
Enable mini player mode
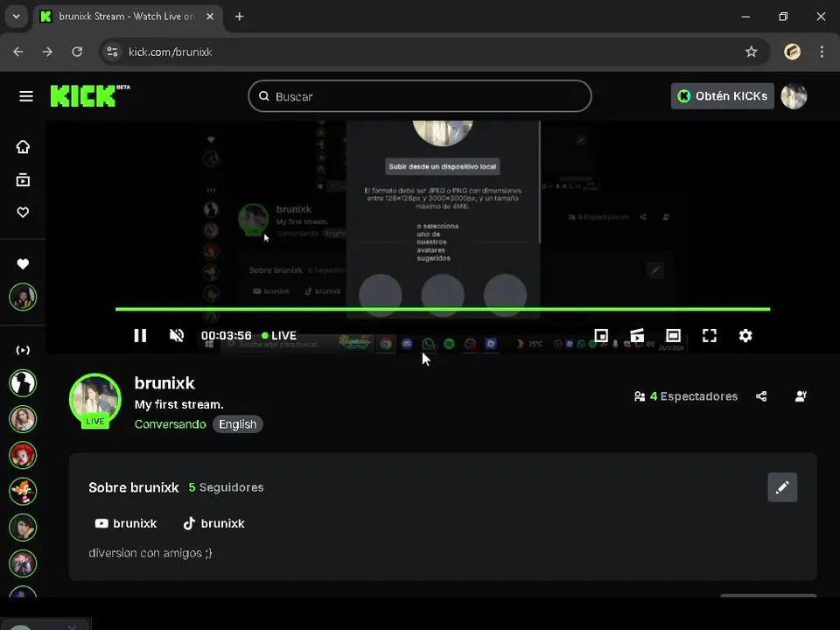[x=601, y=335]
